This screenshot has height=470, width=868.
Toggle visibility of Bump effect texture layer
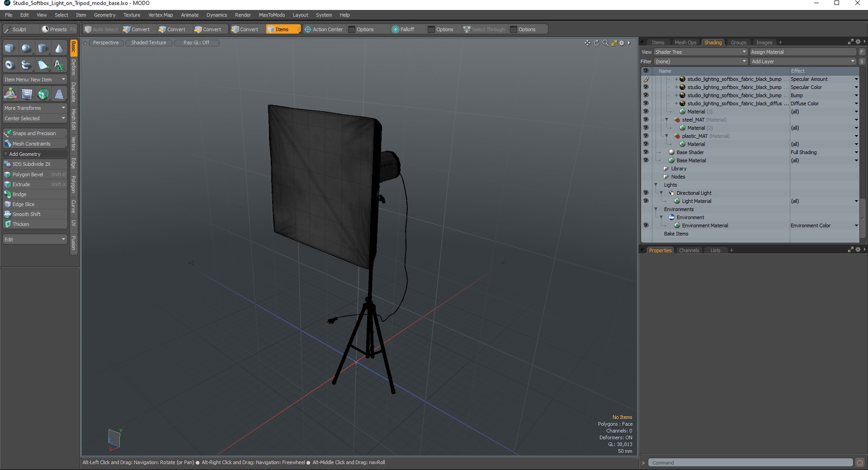pos(646,95)
